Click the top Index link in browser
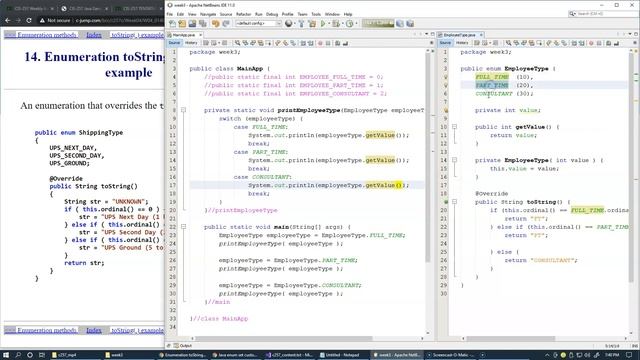Screen dimensions: 640x360 tap(93, 36)
